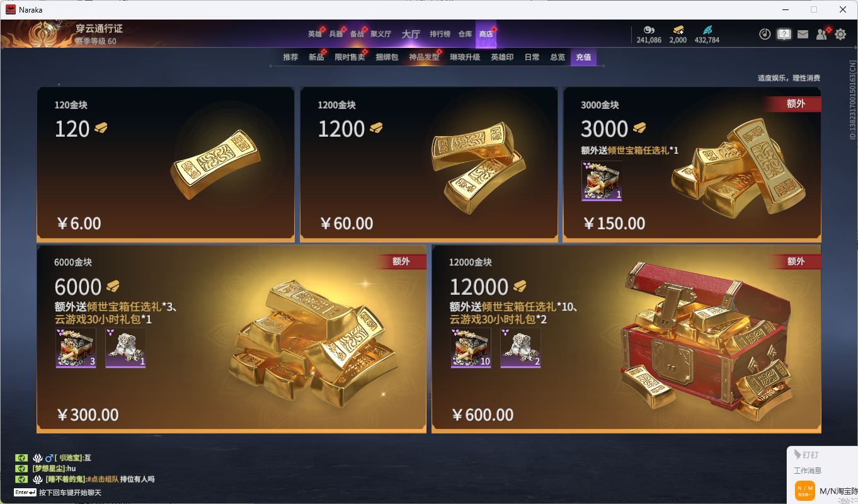
Task: Open the settings gear icon
Action: (x=840, y=34)
